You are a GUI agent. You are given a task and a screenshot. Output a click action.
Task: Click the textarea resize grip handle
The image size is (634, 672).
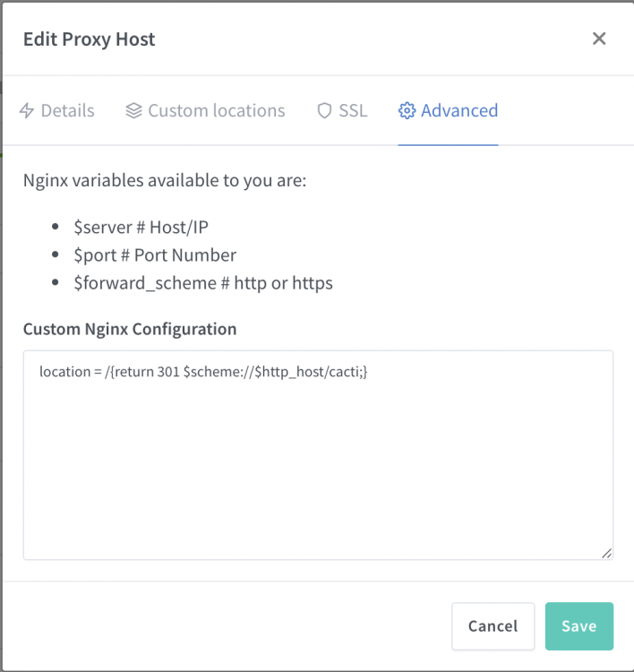click(606, 554)
